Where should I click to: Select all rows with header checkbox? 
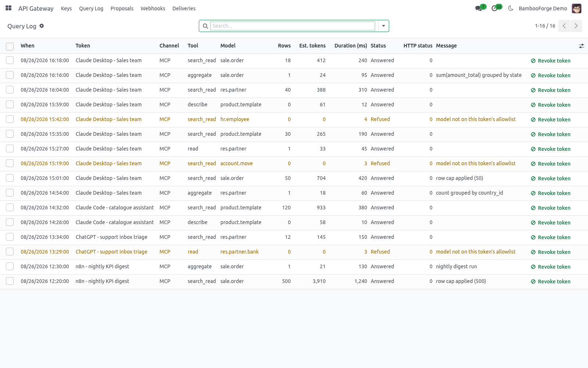(x=10, y=46)
